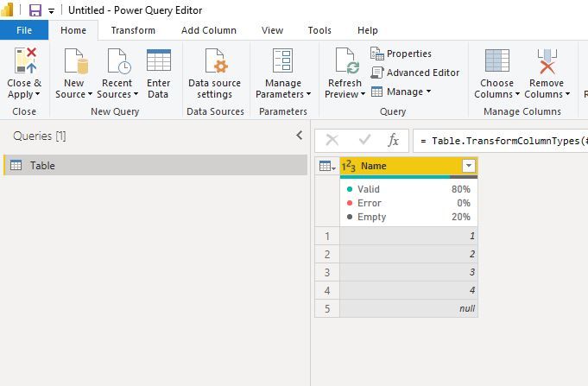The height and width of the screenshot is (386, 588).
Task: Open the File menu
Action: pos(24,30)
